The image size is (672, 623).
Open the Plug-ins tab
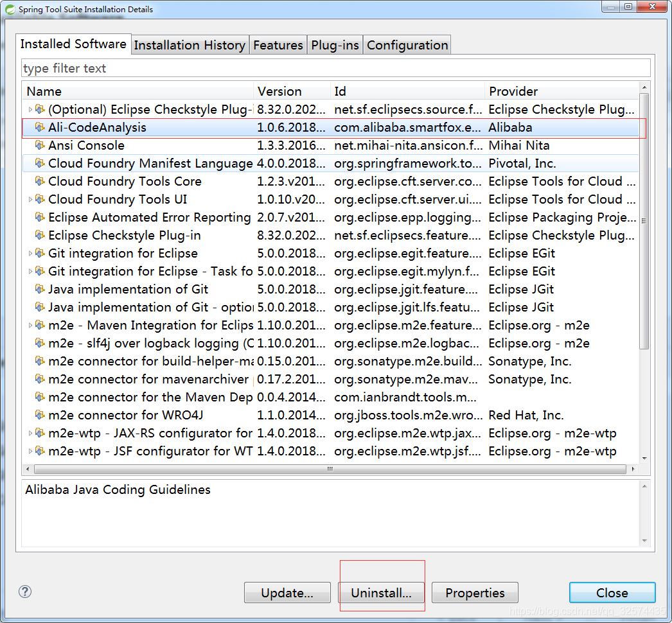(x=335, y=45)
